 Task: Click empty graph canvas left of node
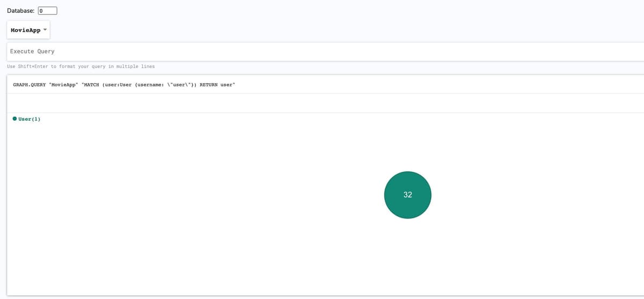(188, 204)
